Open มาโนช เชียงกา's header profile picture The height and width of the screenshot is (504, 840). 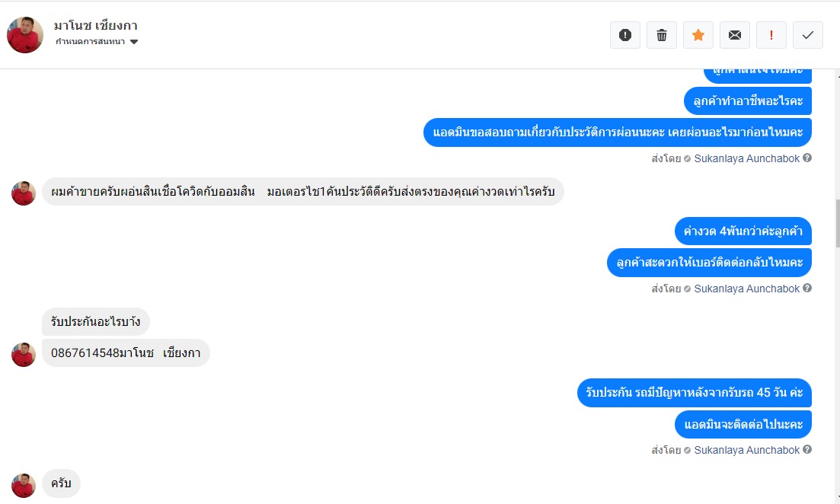click(25, 35)
